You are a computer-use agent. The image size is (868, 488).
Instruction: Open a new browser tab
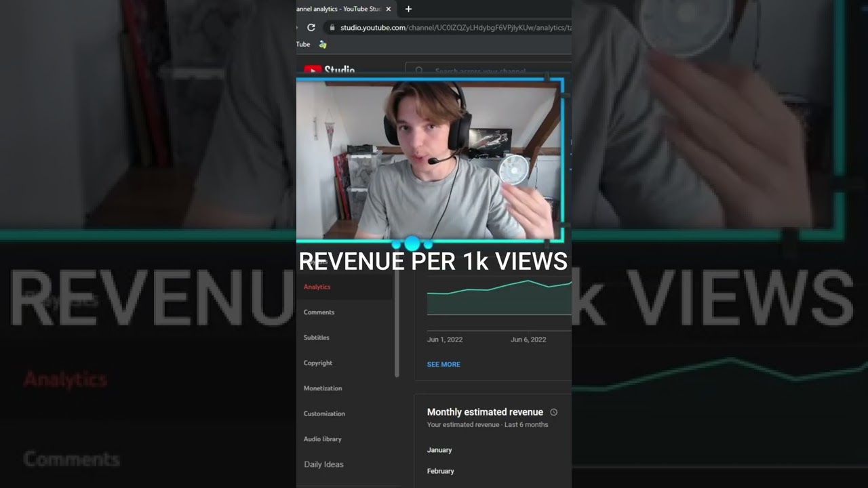[x=408, y=9]
